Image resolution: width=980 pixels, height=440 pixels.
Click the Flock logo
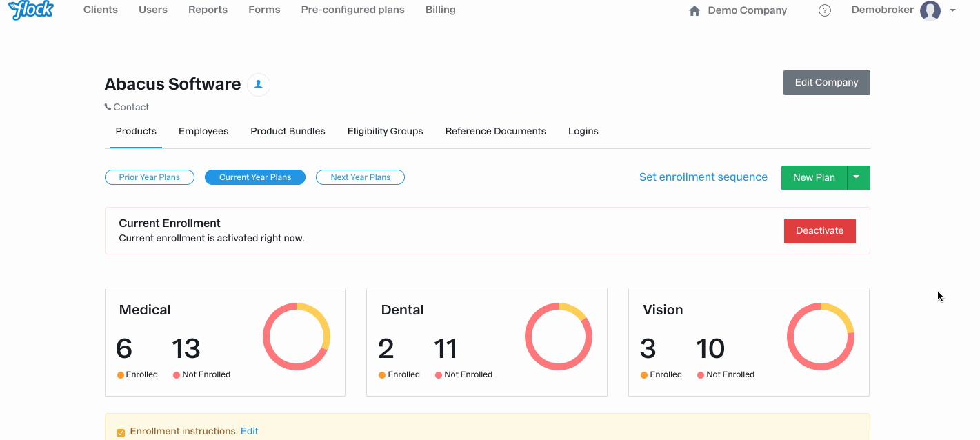pyautogui.click(x=31, y=10)
